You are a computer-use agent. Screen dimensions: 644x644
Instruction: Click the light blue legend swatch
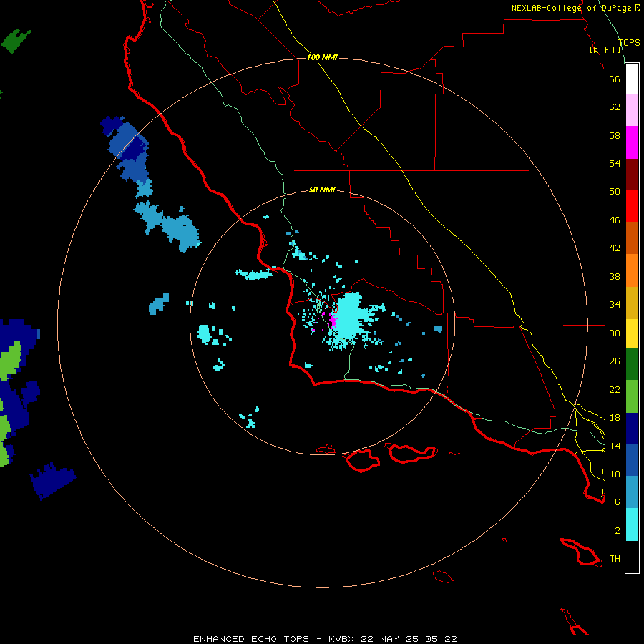click(x=632, y=492)
